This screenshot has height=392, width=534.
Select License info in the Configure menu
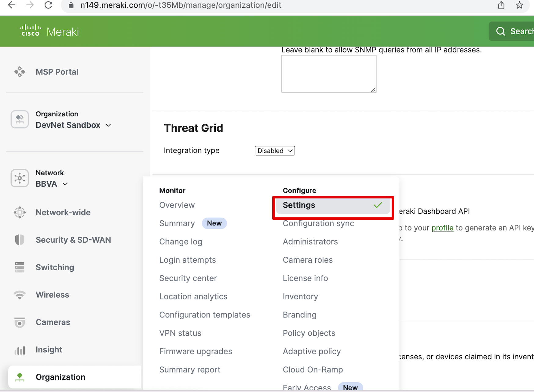point(305,278)
